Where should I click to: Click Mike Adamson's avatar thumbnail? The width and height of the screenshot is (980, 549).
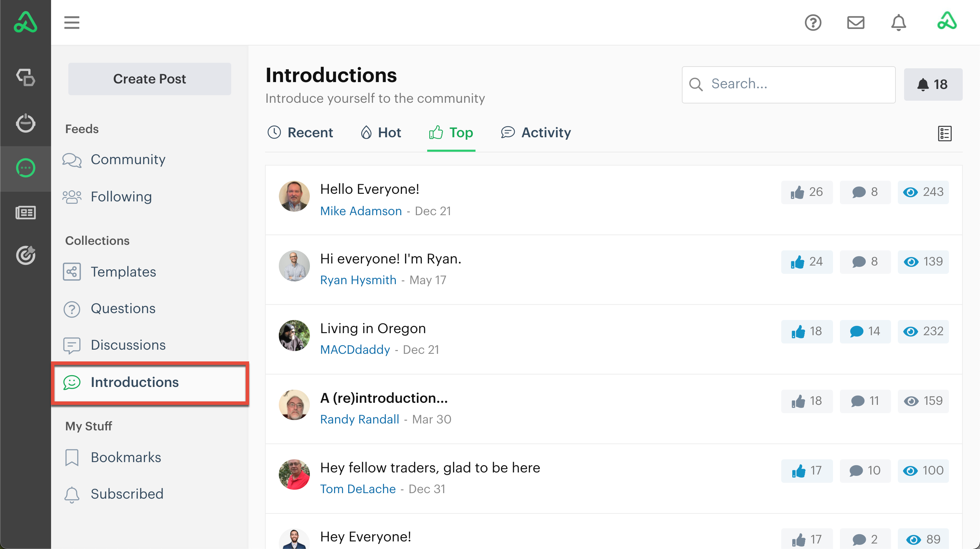point(294,196)
